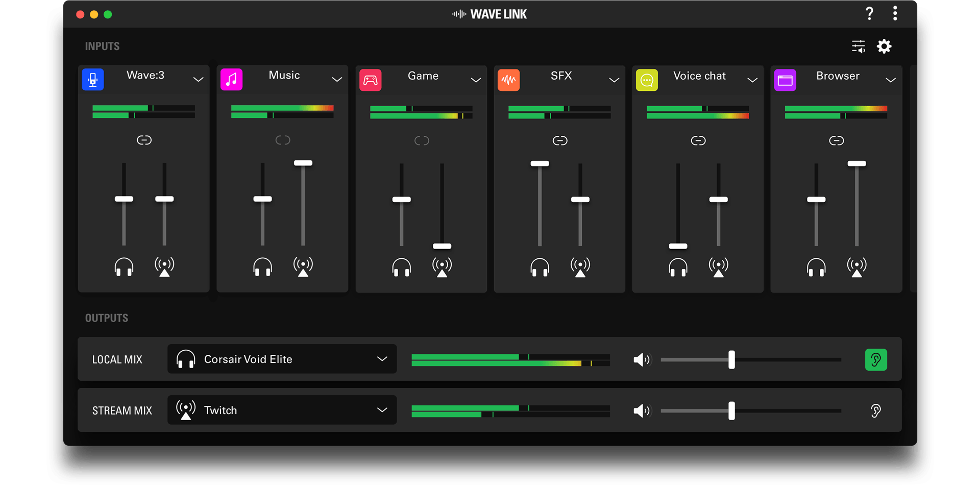
Task: Mute Music in the stream mix
Action: click(x=303, y=266)
